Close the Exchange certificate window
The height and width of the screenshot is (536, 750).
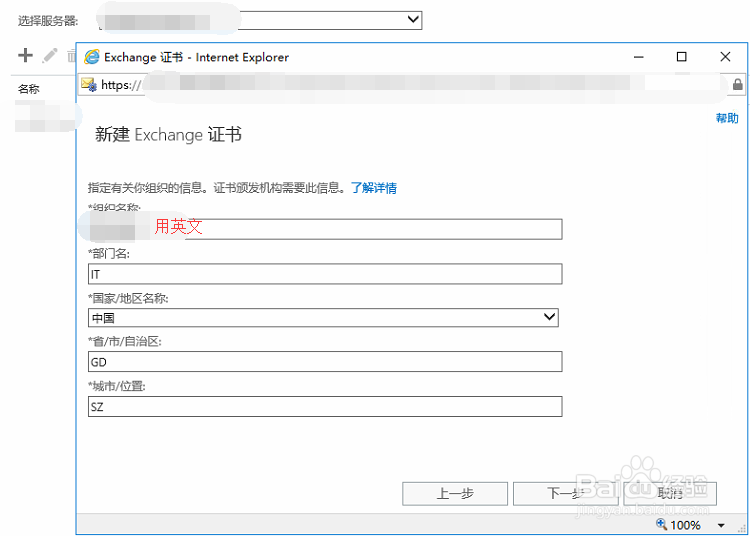(725, 57)
